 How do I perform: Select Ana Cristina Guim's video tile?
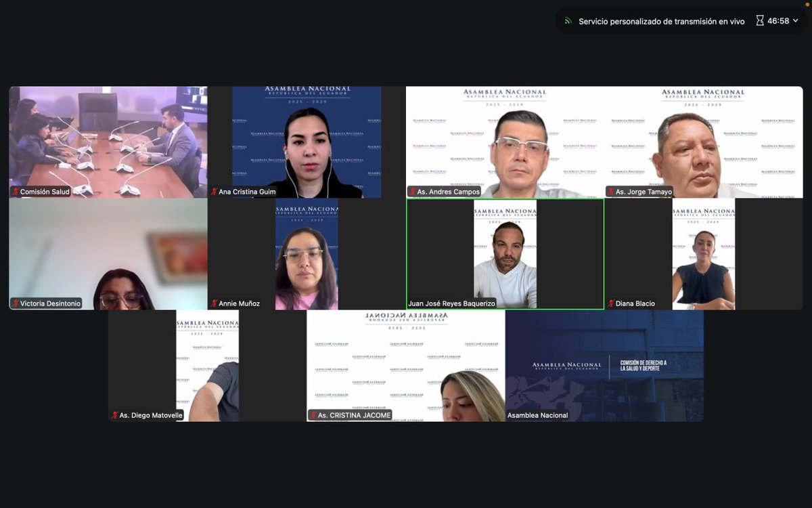tap(307, 142)
